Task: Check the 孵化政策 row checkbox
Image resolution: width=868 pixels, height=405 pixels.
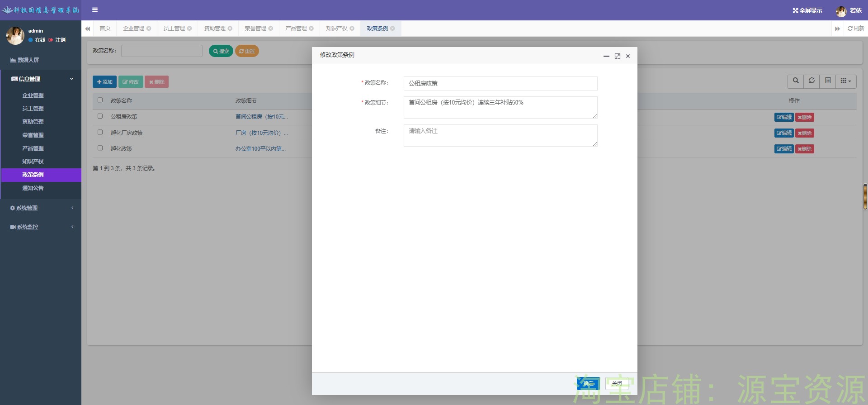Action: pos(100,148)
